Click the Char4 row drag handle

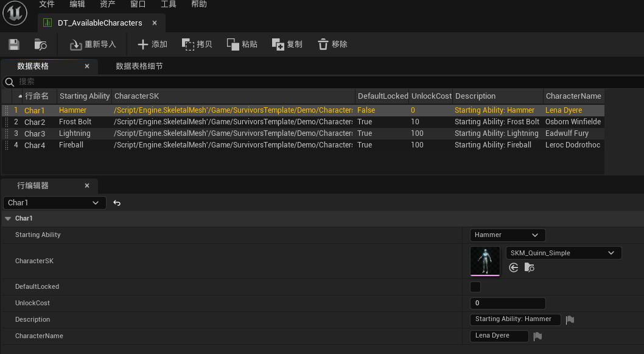pyautogui.click(x=7, y=145)
